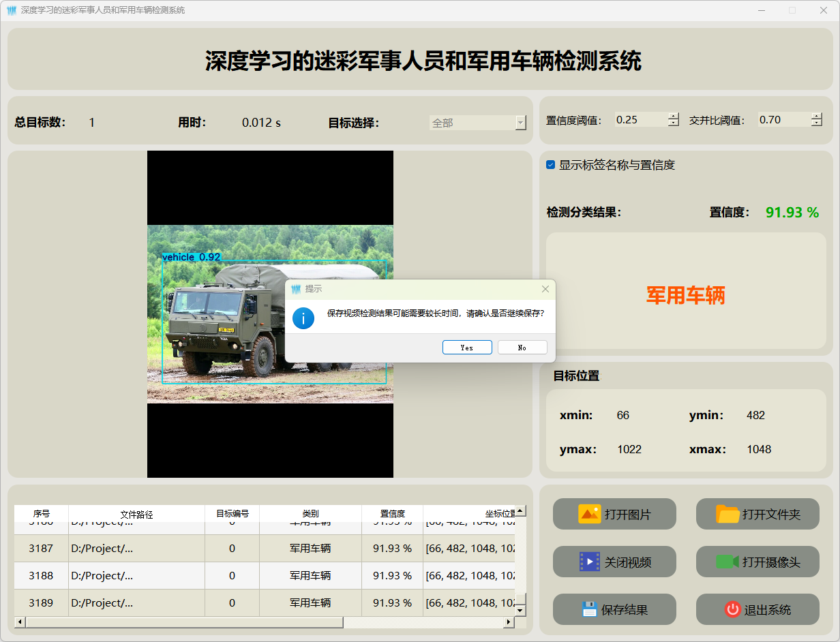840x642 pixels.
Task: Click the green camera icon for 打开摄像头
Action: (727, 562)
